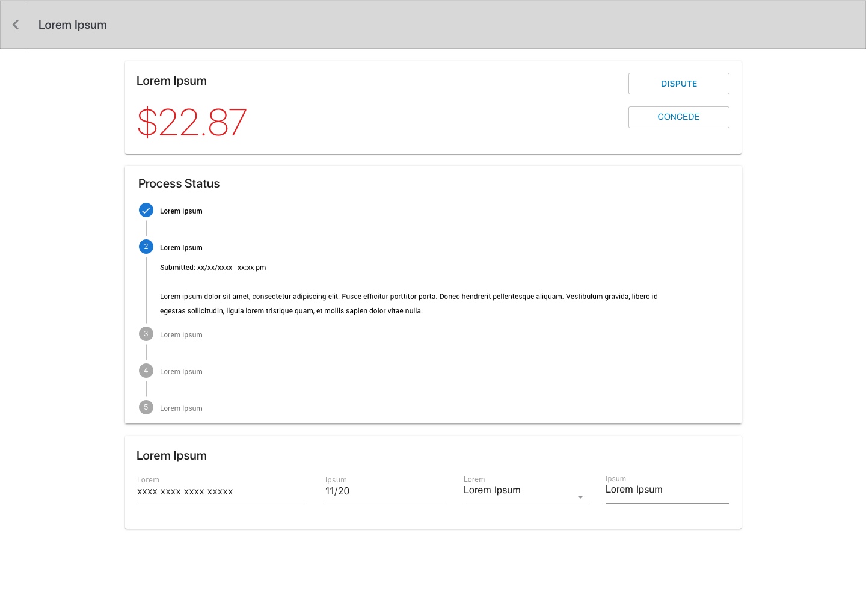The width and height of the screenshot is (866, 616).
Task: Click the rightmost Ipsum text field
Action: [666, 490]
